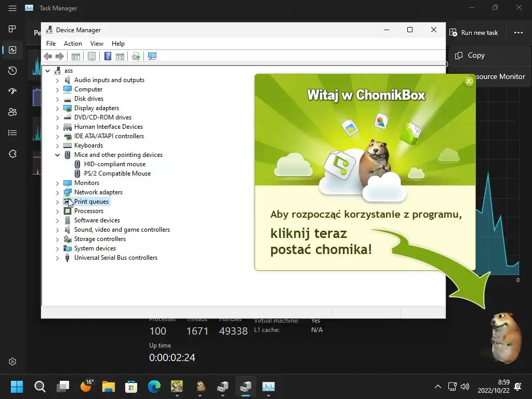The image size is (532, 399).
Task: Expand the Storage controllers node
Action: coord(57,239)
